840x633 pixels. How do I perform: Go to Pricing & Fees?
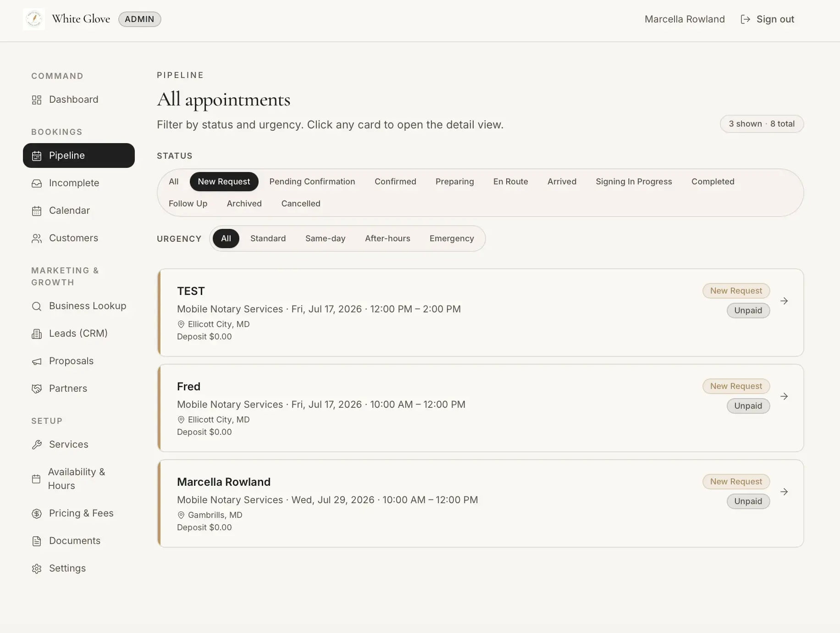[x=79, y=513]
